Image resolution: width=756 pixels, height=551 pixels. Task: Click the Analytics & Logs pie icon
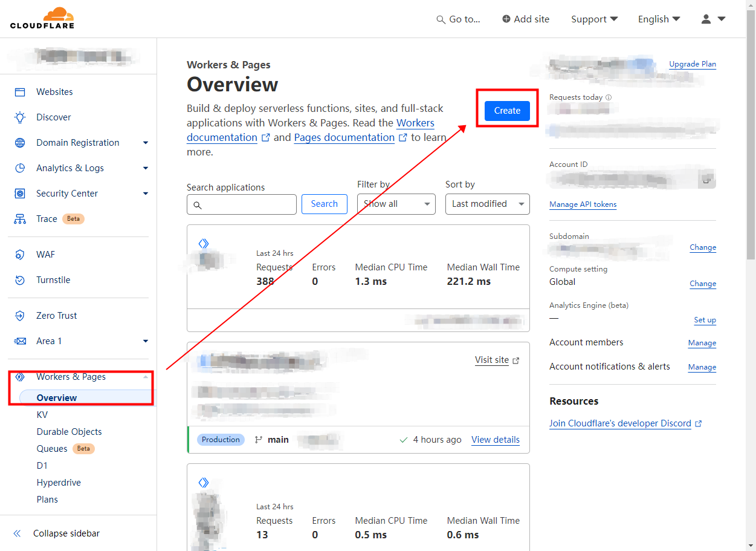[20, 168]
